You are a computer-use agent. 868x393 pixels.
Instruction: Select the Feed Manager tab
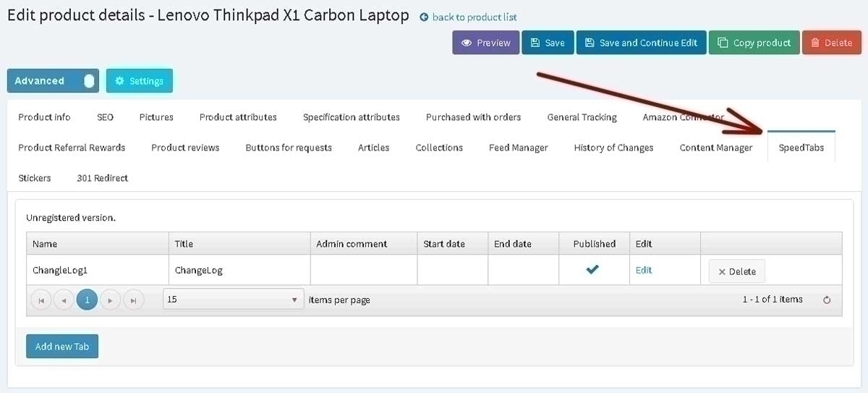point(518,148)
